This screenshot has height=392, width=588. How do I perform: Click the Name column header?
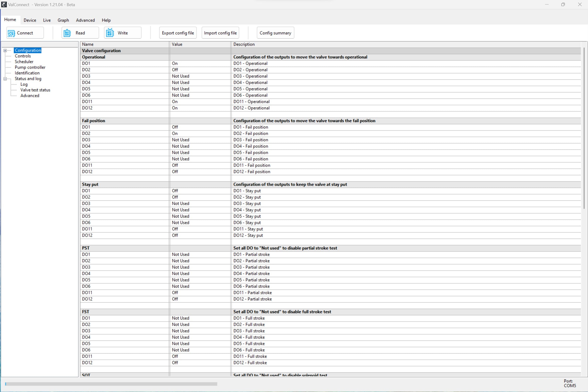point(125,44)
